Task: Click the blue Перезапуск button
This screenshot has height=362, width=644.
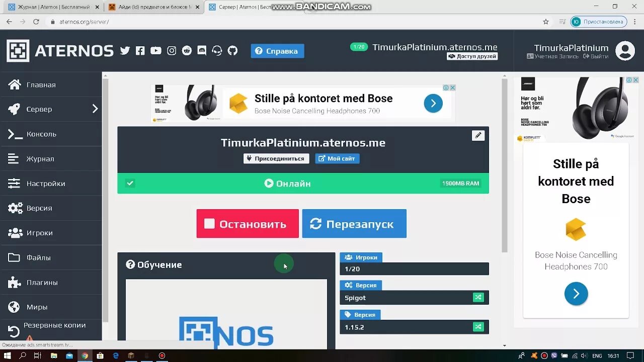Action: (x=354, y=224)
